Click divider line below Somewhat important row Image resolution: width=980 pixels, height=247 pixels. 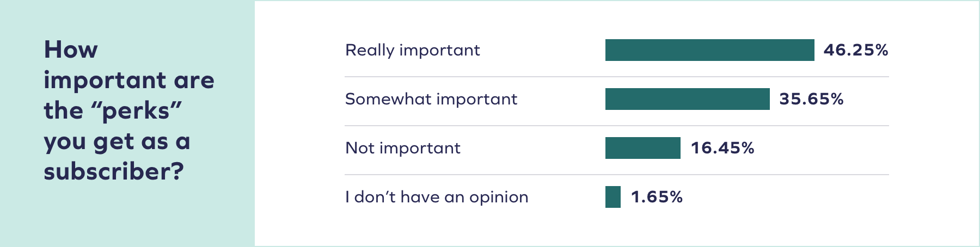tap(616, 126)
